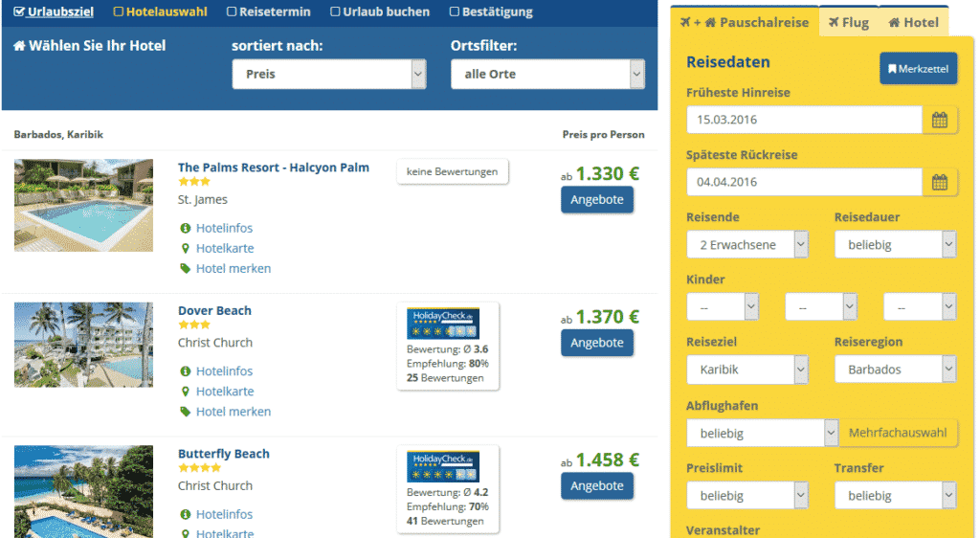The image size is (980, 538).
Task: Go to the Urlaub buchen step
Action: (387, 11)
